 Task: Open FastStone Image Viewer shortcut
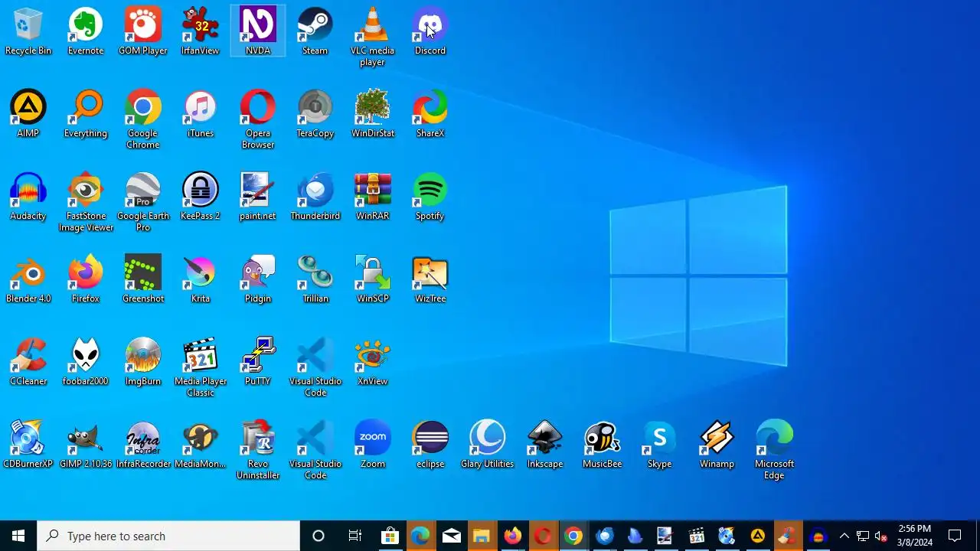click(x=86, y=202)
